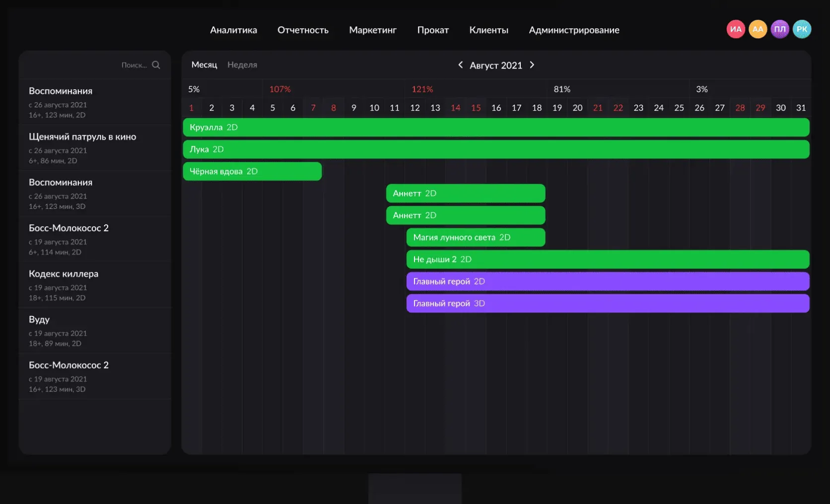Select day 7 in the calendar header
The width and height of the screenshot is (830, 504).
313,108
